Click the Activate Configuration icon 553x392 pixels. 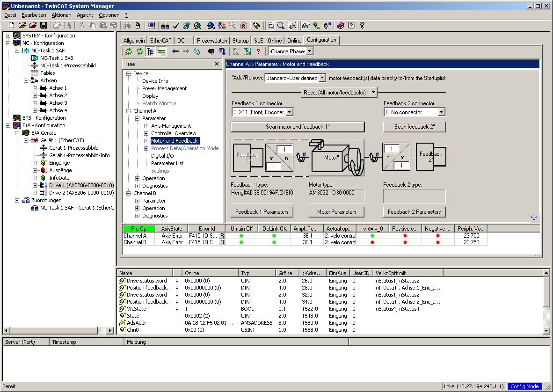[x=187, y=25]
